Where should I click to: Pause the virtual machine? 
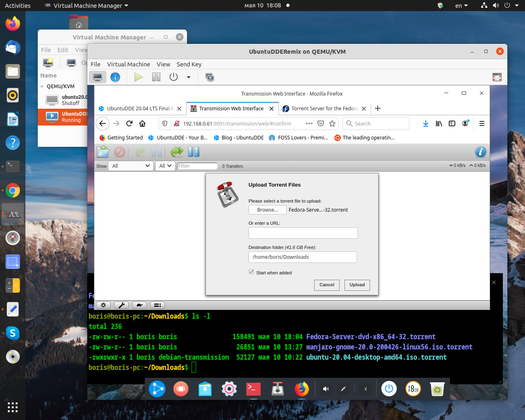coord(156,77)
